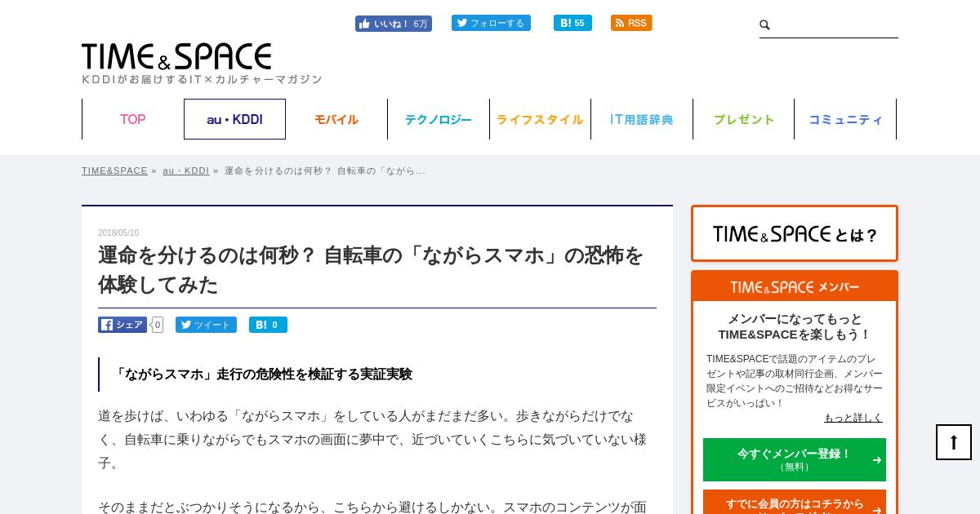Click the breadcrumb text 運命を分けるのは何秒？ 自転車の「ながら…
Screen dimensions: 980x514
tap(325, 171)
